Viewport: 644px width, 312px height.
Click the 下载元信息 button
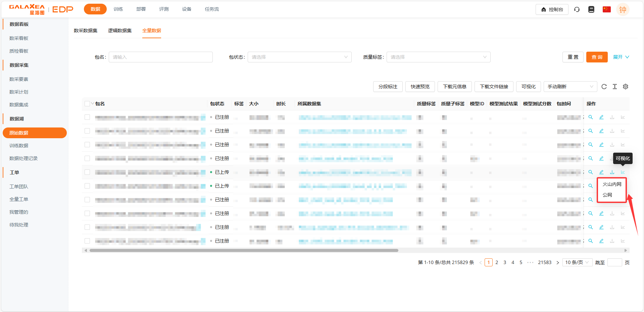(x=454, y=87)
